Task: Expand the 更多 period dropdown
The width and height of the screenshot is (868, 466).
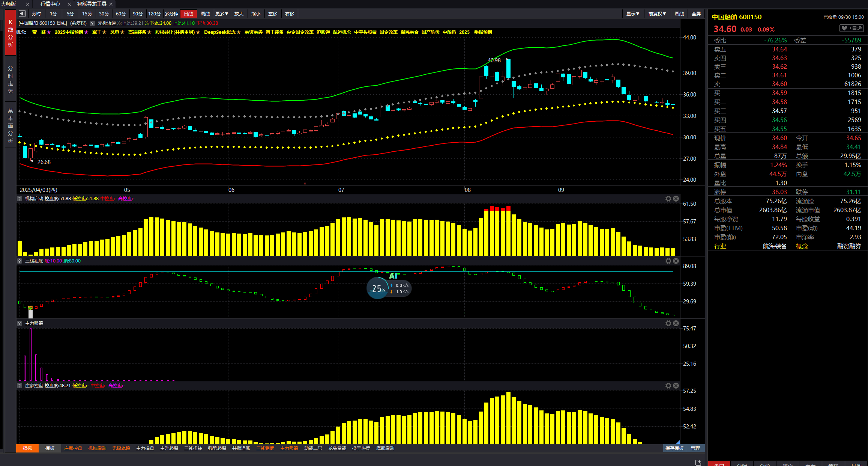Action: [222, 14]
